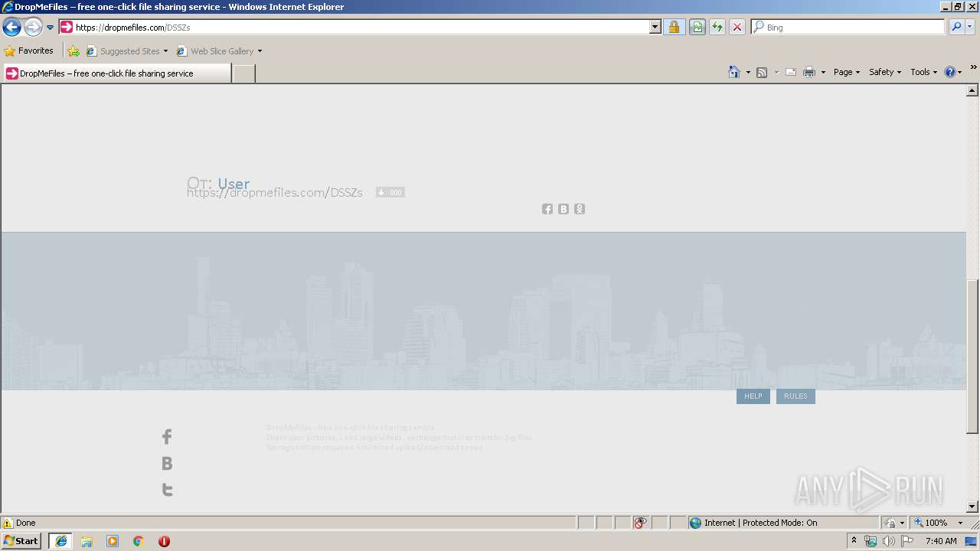Viewport: 980px width, 551px height.
Task: Click the Add to Favorites Bar icon
Action: [x=73, y=51]
